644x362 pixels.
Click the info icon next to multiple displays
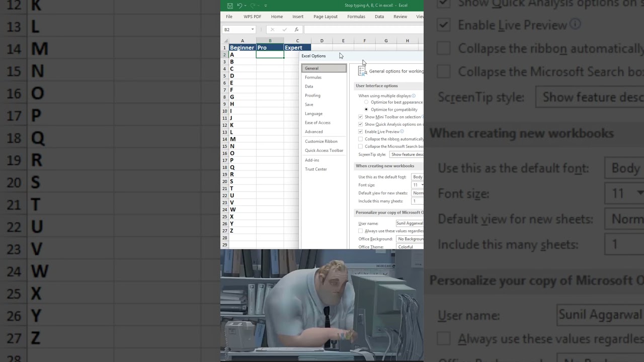(x=414, y=96)
